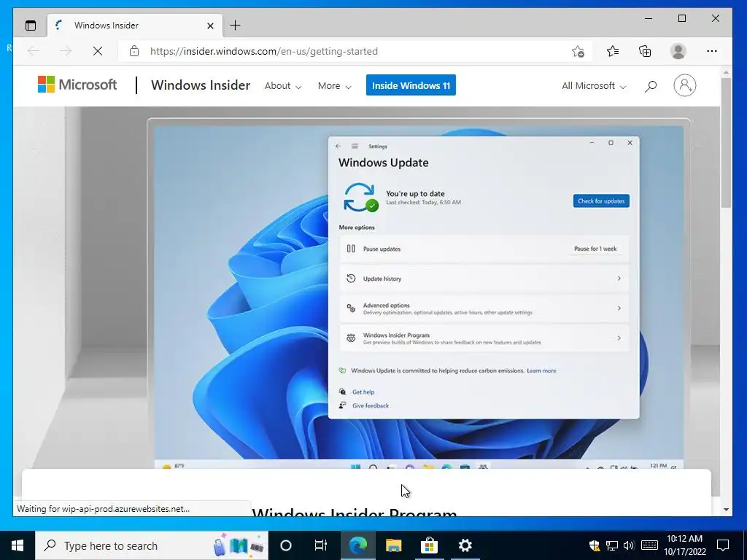Open Cortana from the taskbar

coord(285,545)
